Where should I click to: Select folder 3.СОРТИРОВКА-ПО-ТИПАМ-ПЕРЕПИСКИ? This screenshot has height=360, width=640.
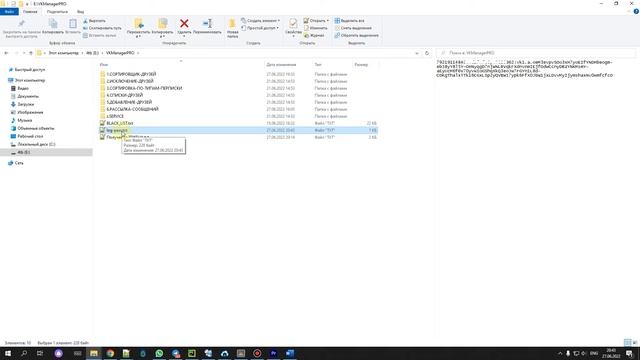(144, 88)
